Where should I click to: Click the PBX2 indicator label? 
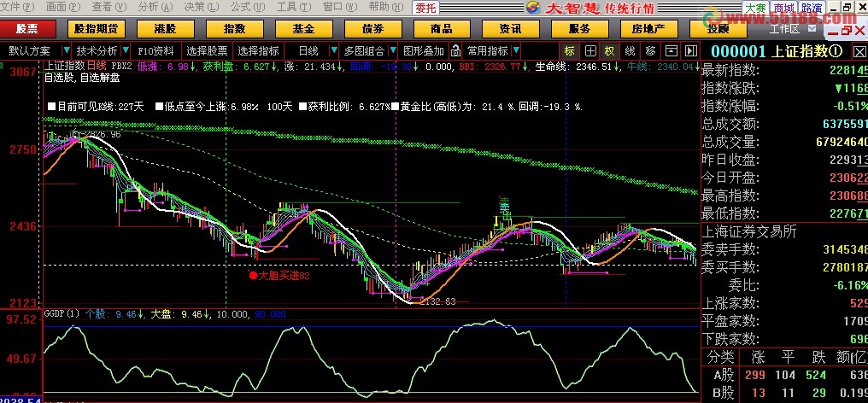click(x=121, y=67)
